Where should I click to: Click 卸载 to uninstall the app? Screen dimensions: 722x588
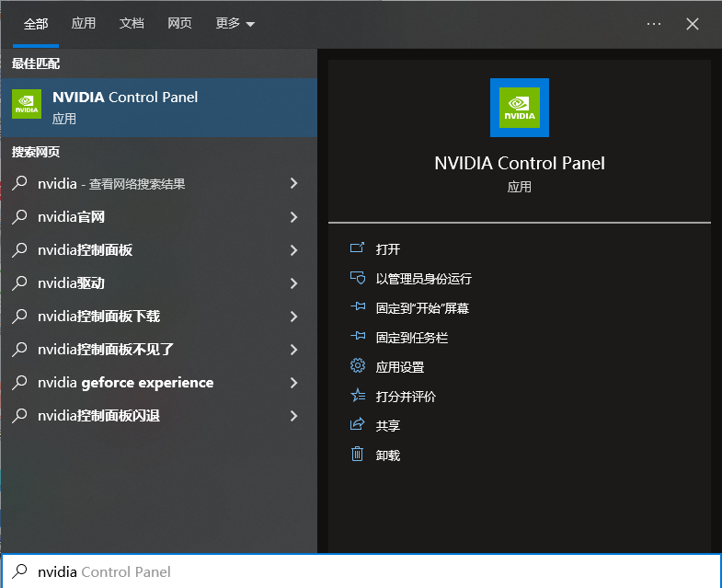388,455
